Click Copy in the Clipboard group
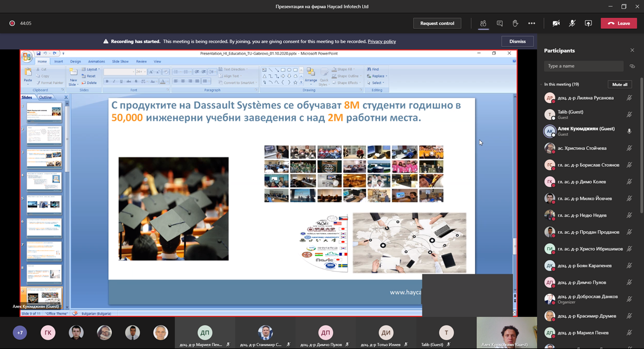644x349 pixels. 43,76
